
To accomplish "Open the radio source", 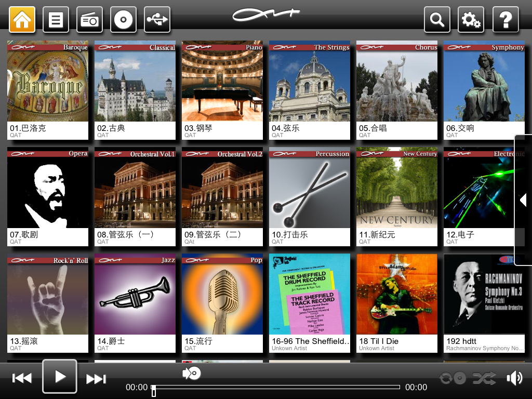I will 89,20.
